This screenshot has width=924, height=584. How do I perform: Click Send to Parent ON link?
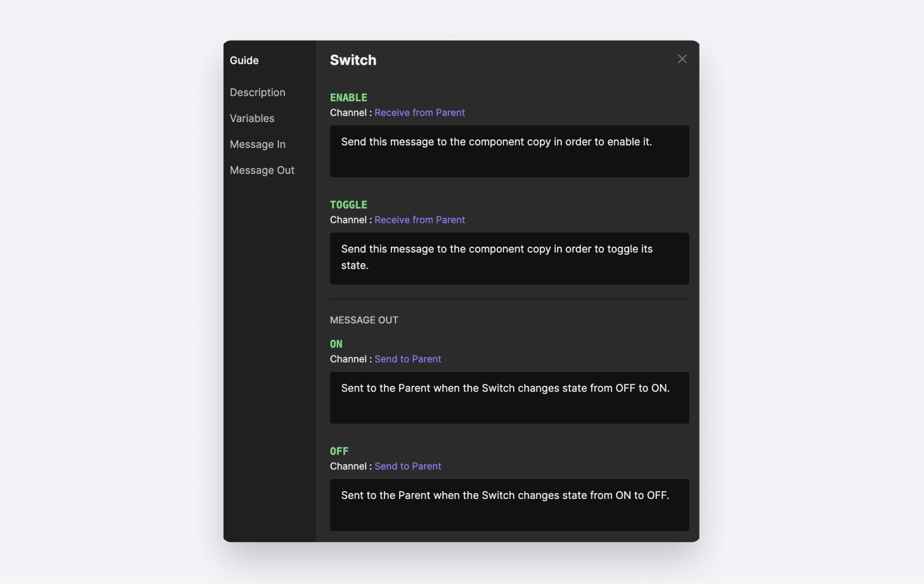(408, 358)
